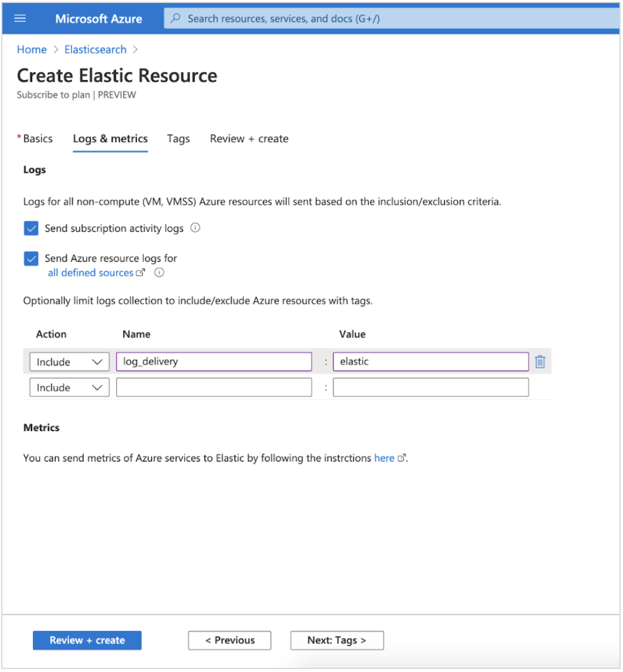Open the Azure portal hamburger menu
This screenshot has height=672, width=623.
(x=20, y=19)
